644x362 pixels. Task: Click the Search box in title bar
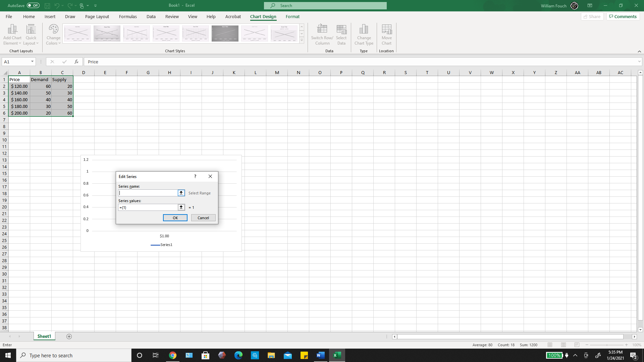[325, 6]
